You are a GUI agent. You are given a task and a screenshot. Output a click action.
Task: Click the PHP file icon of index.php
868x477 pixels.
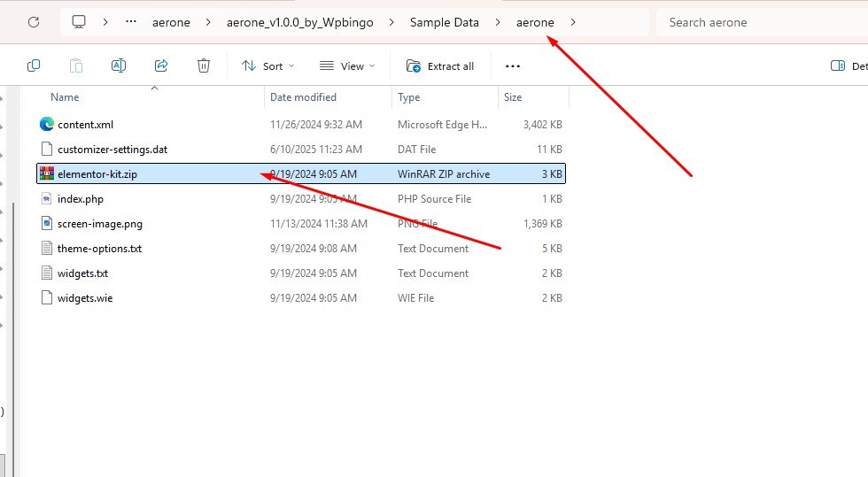[x=47, y=198]
